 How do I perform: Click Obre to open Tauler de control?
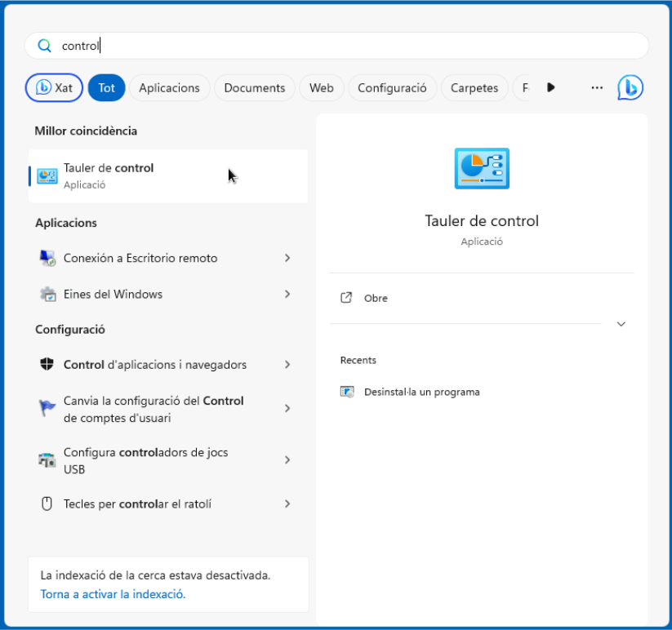tap(376, 298)
